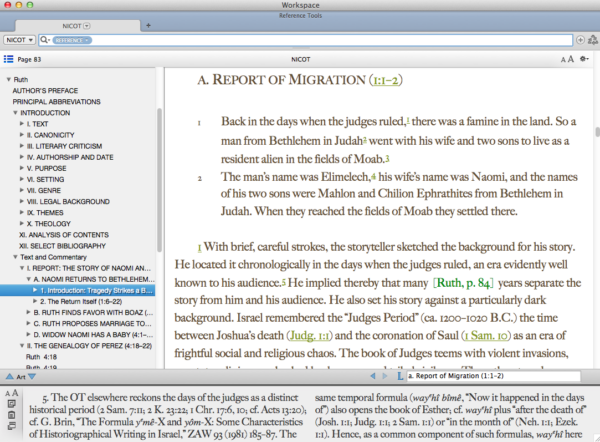The image size is (600, 442).
Task: Expand 2. The Return Itself node
Action: (x=35, y=301)
